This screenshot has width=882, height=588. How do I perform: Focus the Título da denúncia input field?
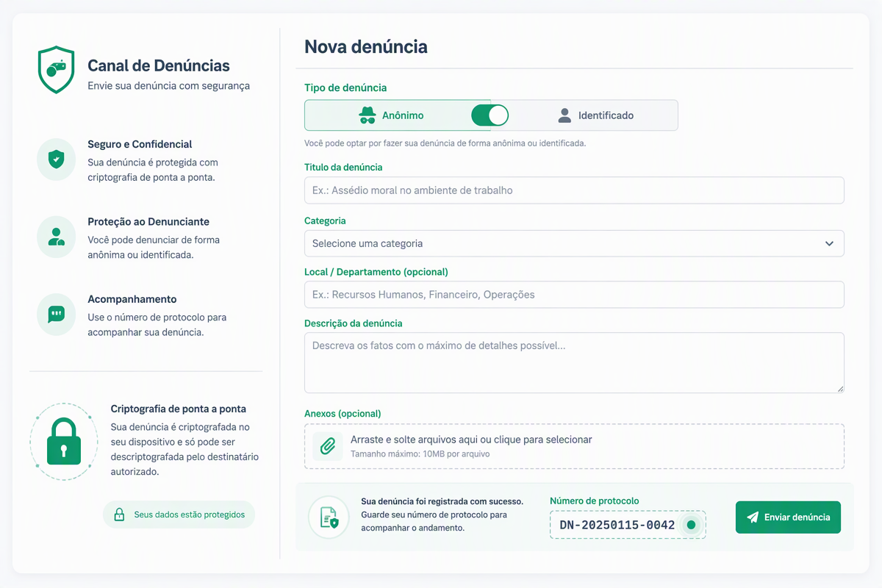574,190
